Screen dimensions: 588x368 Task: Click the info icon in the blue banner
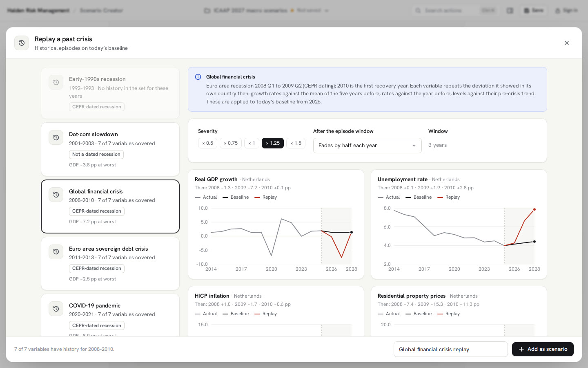(198, 77)
